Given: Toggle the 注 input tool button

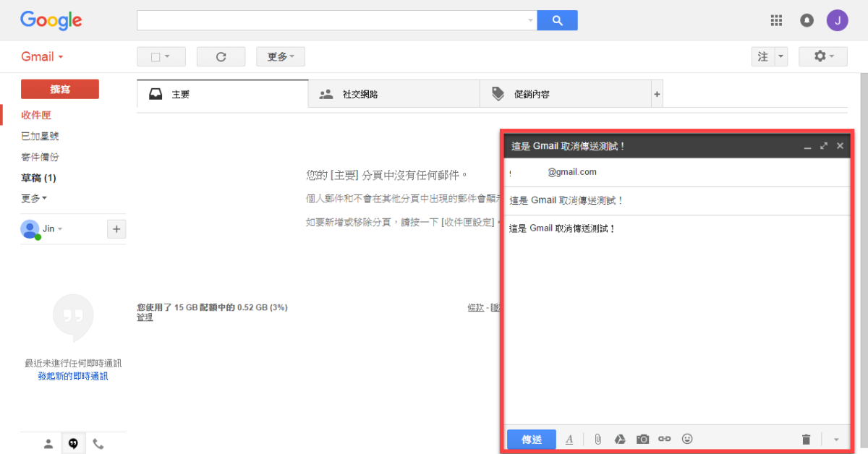Looking at the screenshot, I should 762,56.
